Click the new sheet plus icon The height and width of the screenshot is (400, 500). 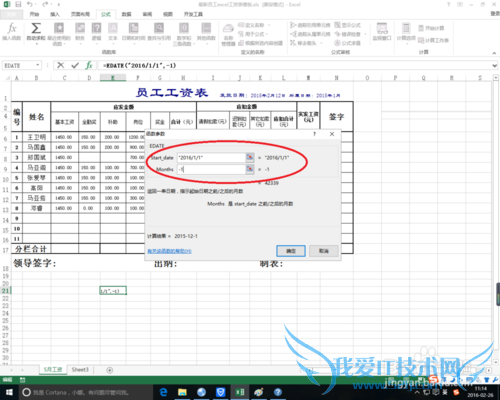109,370
